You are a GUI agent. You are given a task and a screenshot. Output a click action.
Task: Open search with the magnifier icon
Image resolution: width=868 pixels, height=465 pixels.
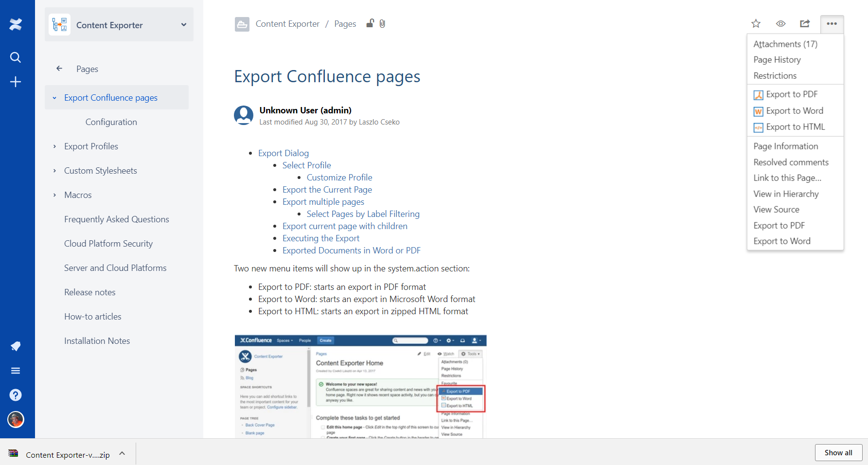click(16, 57)
